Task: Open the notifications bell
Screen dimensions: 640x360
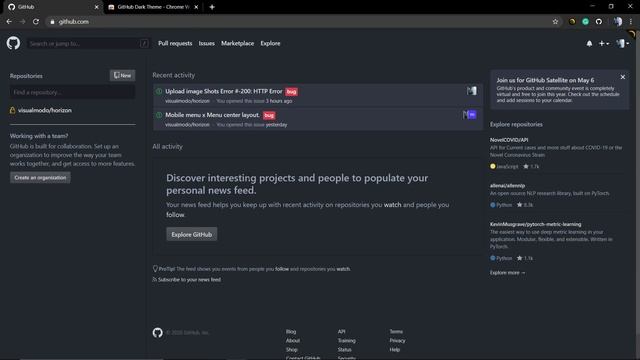Action: coord(589,43)
